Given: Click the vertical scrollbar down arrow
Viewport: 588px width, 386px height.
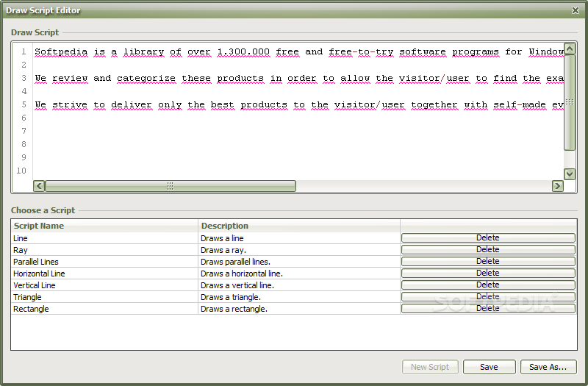Looking at the screenshot, I should tap(569, 174).
